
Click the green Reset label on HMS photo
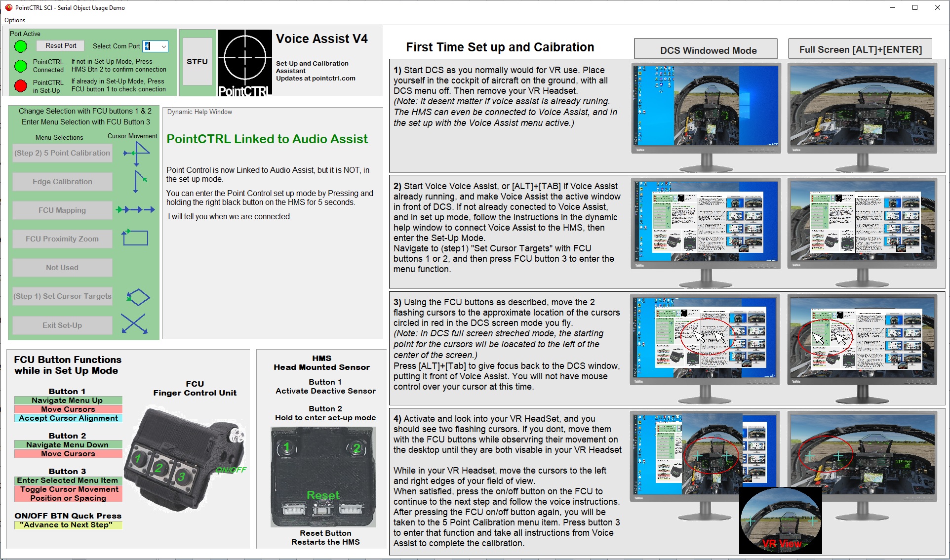click(x=323, y=495)
